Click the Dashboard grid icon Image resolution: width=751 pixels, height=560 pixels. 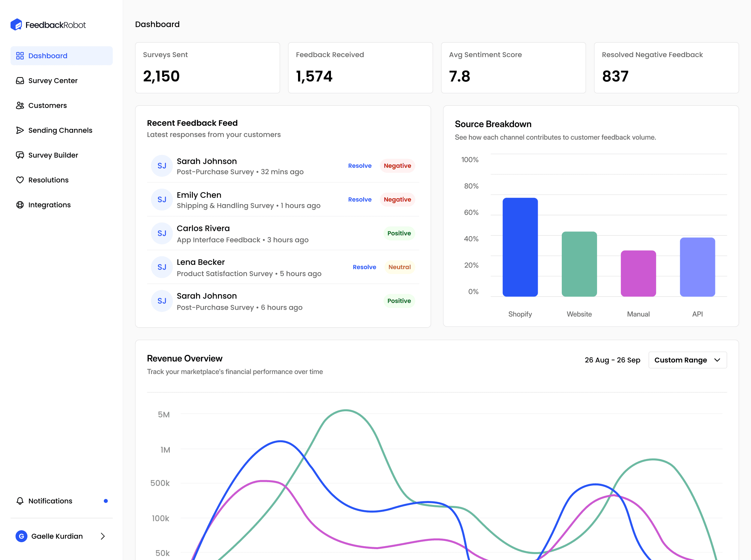(x=20, y=56)
